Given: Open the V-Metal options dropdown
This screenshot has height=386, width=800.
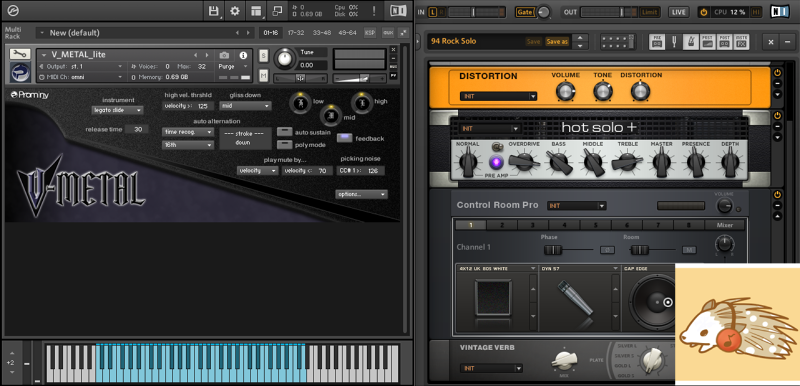Looking at the screenshot, I should tap(361, 194).
